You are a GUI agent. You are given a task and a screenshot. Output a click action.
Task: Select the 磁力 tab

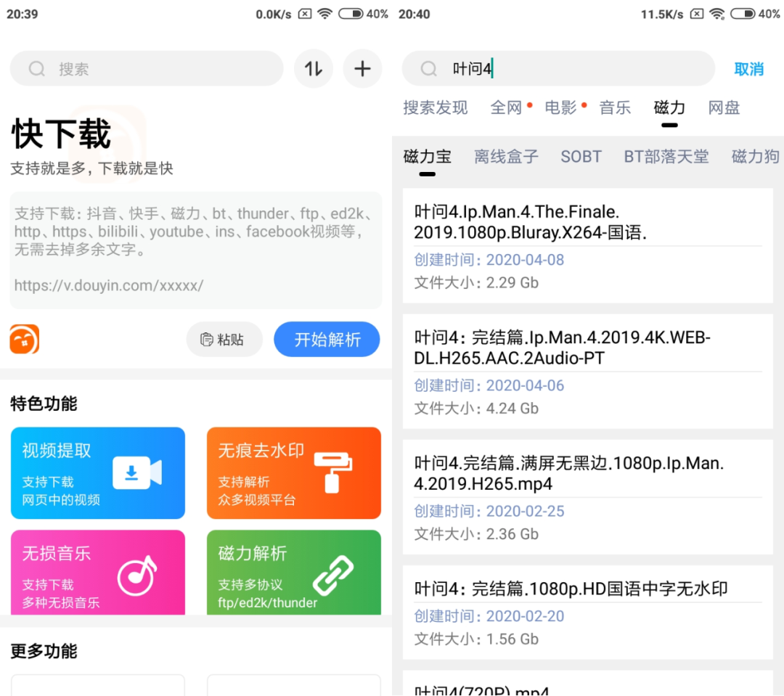click(669, 107)
